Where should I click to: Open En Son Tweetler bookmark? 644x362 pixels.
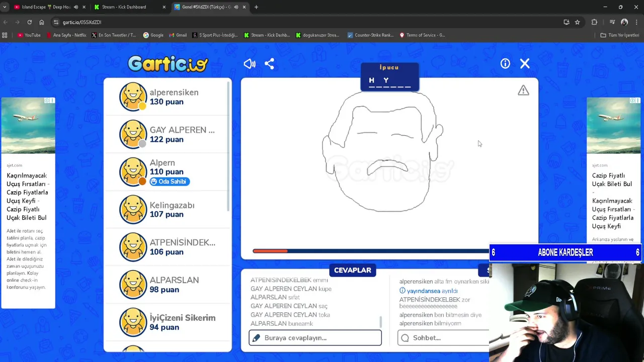pyautogui.click(x=114, y=35)
